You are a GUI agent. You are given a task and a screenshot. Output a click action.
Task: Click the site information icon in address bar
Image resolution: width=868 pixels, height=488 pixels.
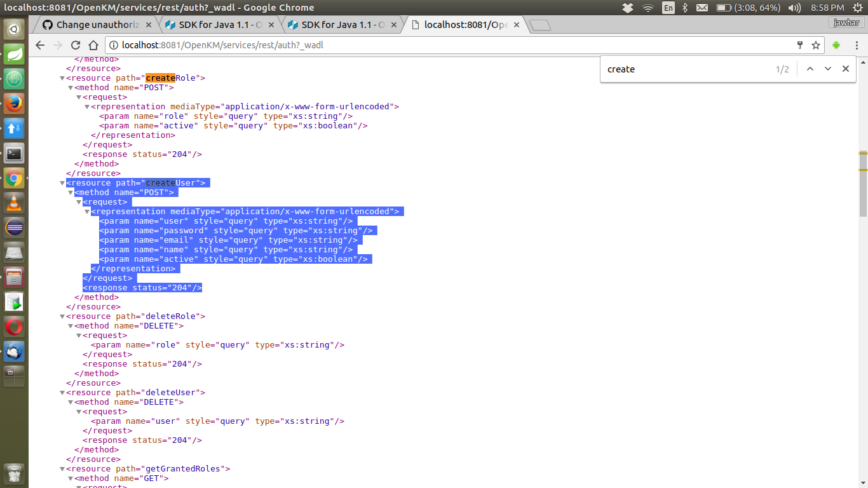click(x=112, y=45)
